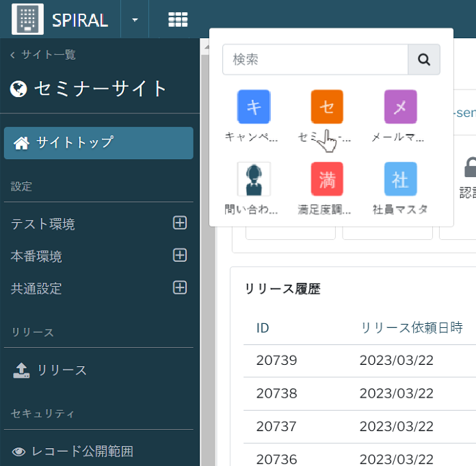The width and height of the screenshot is (476, 466).
Task: Click the magnifier search button
Action: coord(424,59)
